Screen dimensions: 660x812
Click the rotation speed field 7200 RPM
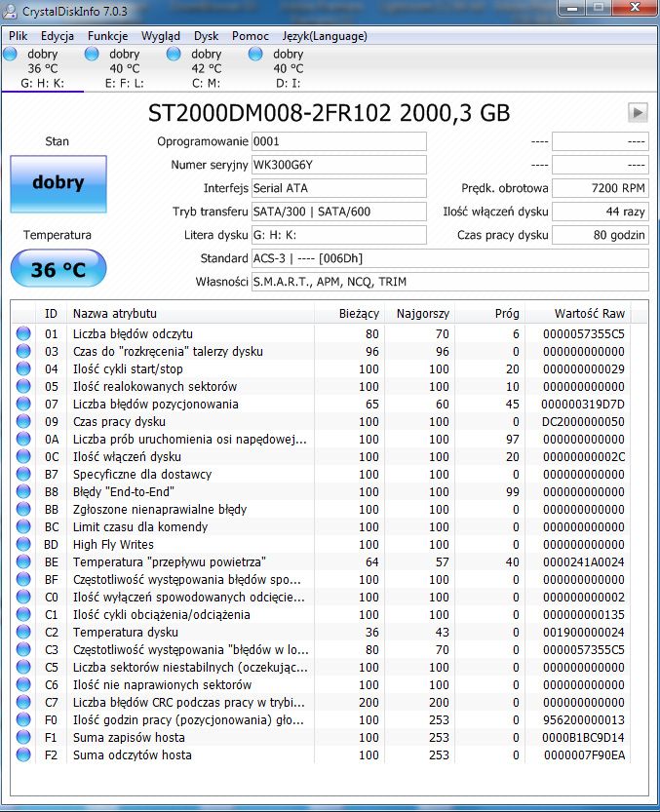[x=600, y=188]
